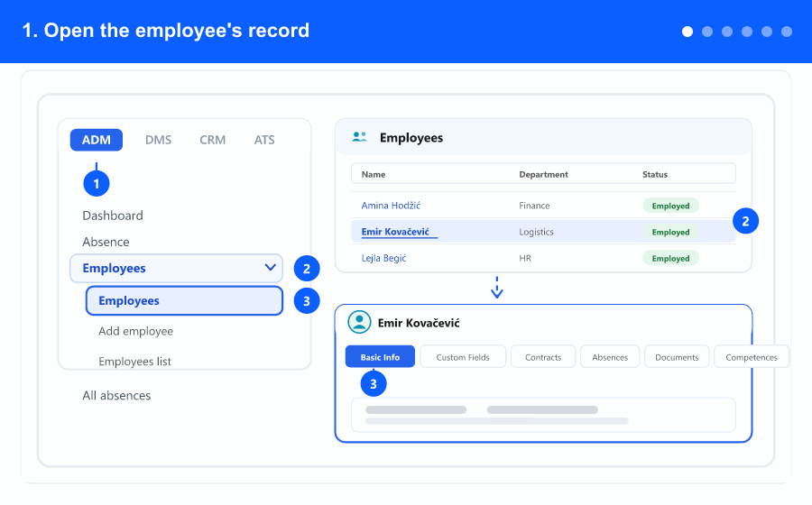Expand the Employees sidebar section
The image size is (812, 505).
[x=177, y=268]
